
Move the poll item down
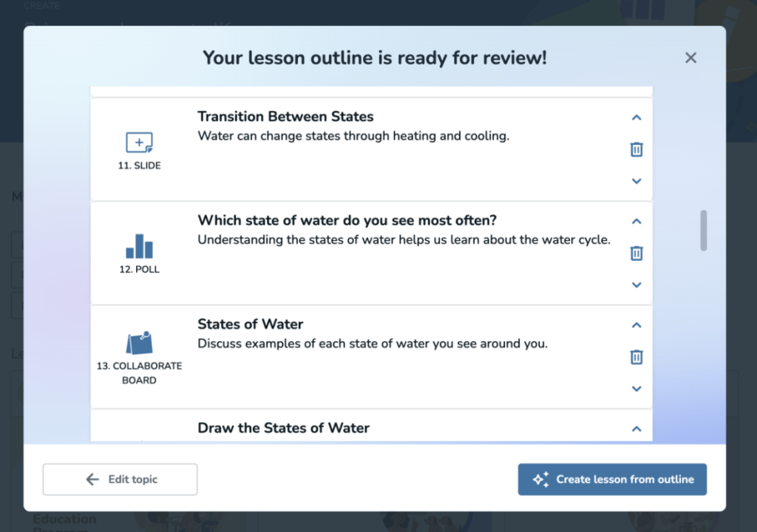[637, 285]
